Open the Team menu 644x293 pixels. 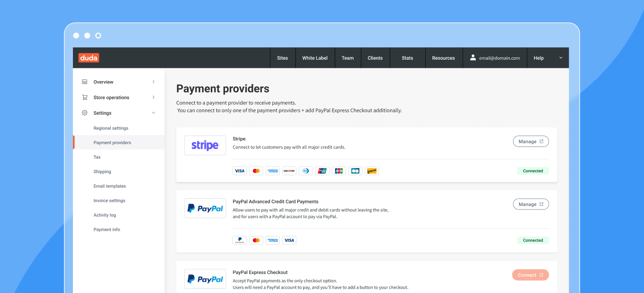(348, 58)
